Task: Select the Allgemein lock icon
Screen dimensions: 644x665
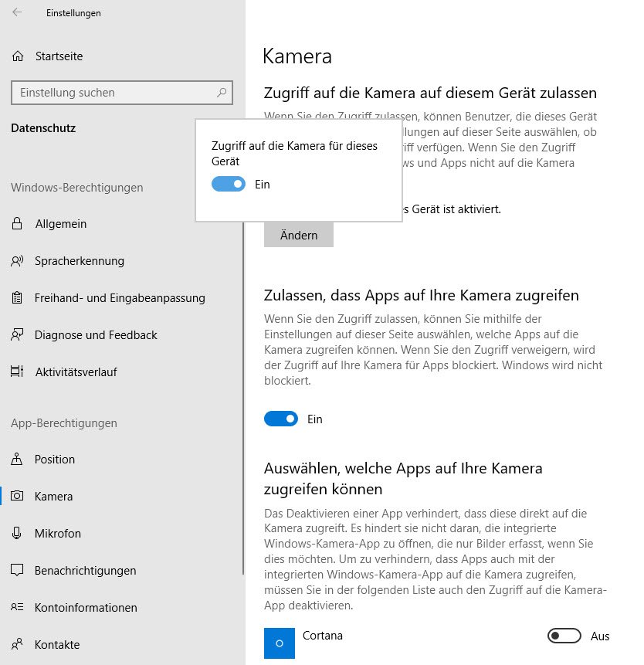Action: tap(18, 224)
